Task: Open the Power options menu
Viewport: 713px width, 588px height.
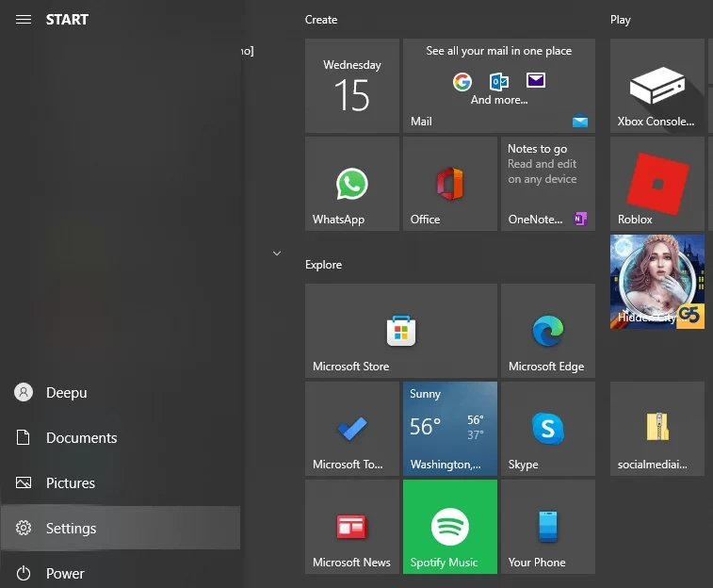Action: [120, 573]
